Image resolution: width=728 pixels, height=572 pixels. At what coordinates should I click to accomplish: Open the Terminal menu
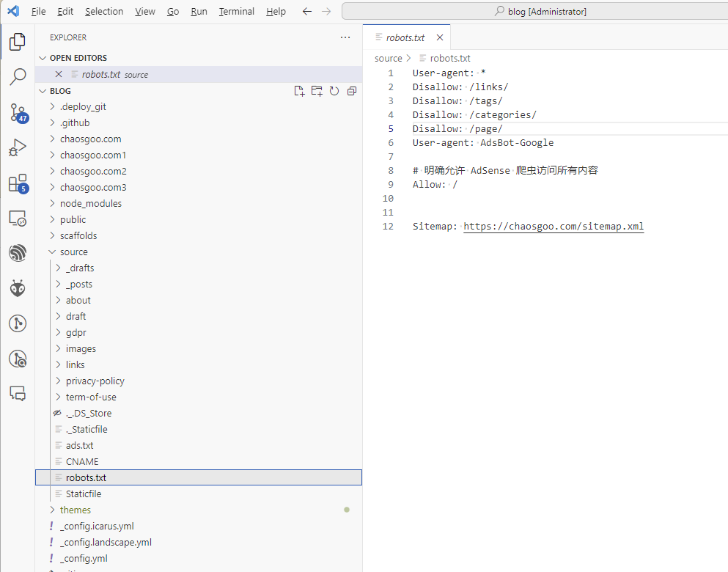(236, 12)
